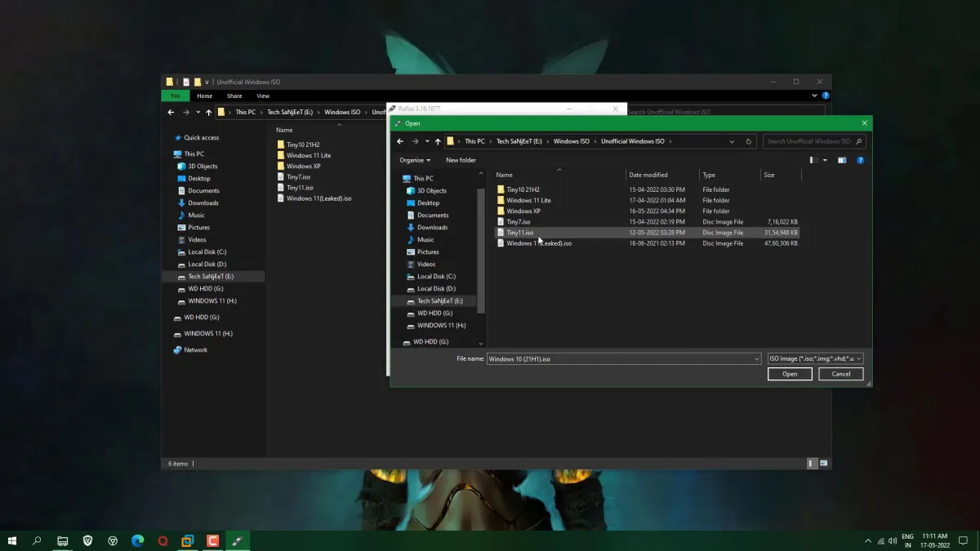Open the Organise dropdown menu
The image size is (980, 551).
[415, 160]
